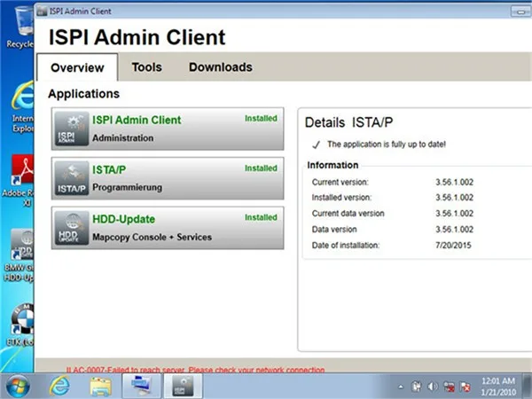Viewport: 532px width, 399px height.
Task: Click the application is fully up to date message
Action: pos(387,145)
